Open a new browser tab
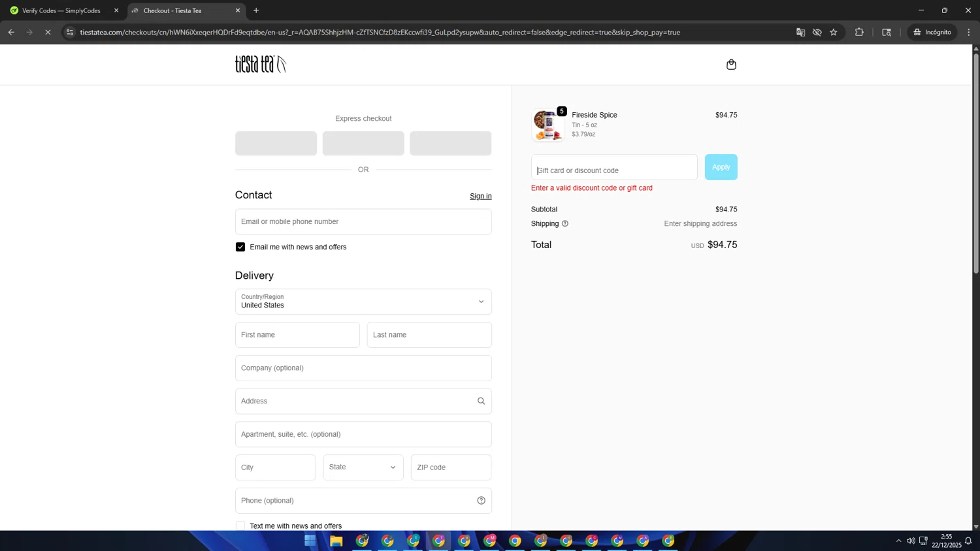The height and width of the screenshot is (551, 980). (256, 10)
